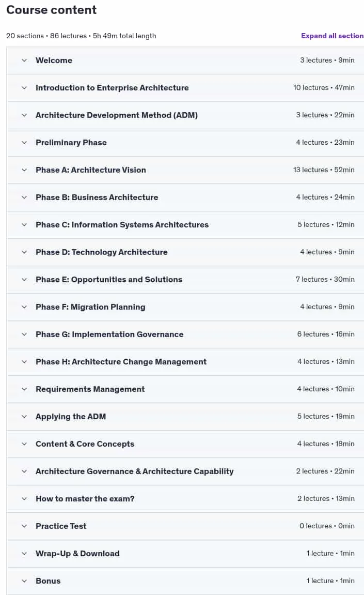Click the Practice Test section title
The width and height of the screenshot is (364, 595).
tap(61, 526)
